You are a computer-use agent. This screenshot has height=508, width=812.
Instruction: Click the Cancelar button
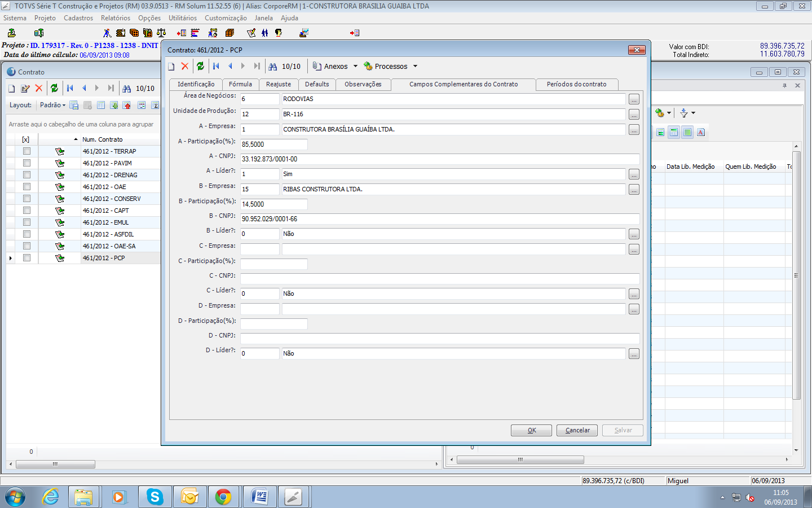point(577,430)
